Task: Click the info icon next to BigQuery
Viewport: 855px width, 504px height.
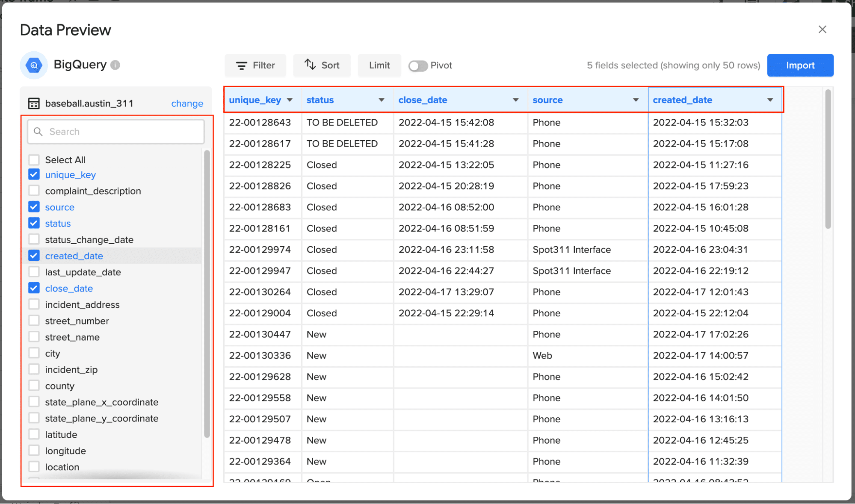Action: (115, 65)
